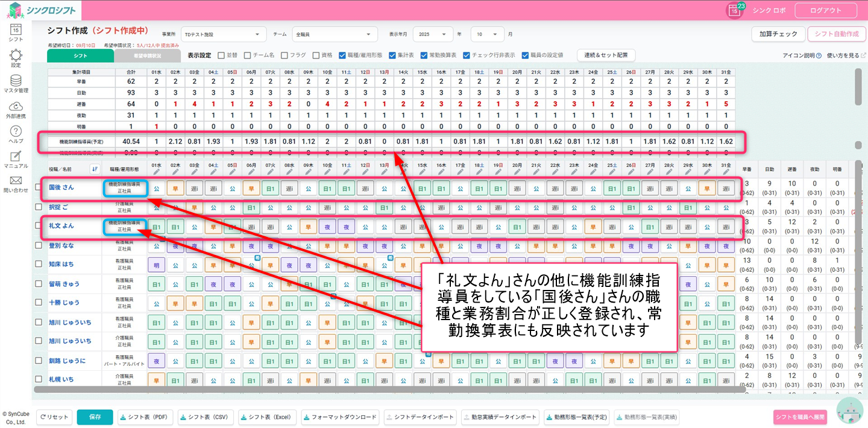Click the 保存 button
The height and width of the screenshot is (428, 868).
95,417
